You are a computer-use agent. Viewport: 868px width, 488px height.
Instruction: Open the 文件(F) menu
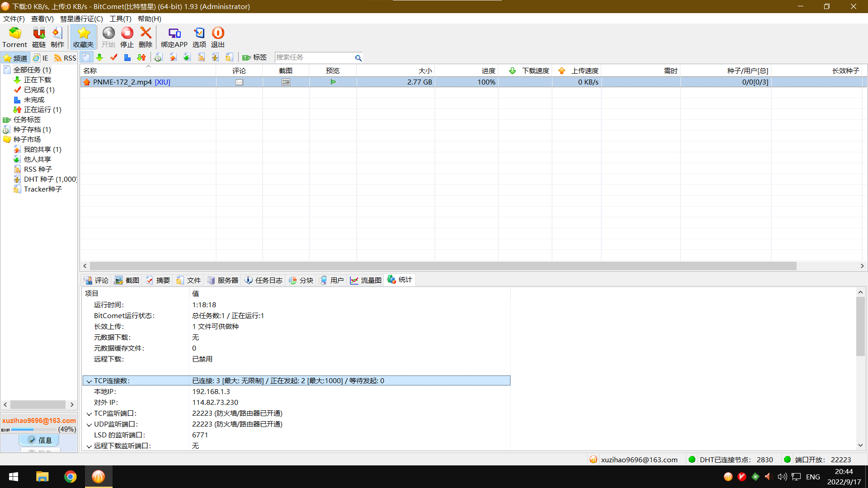[14, 19]
